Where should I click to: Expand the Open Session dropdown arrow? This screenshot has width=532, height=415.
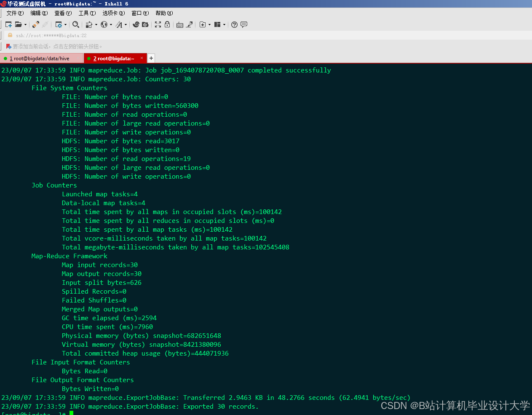(25, 24)
